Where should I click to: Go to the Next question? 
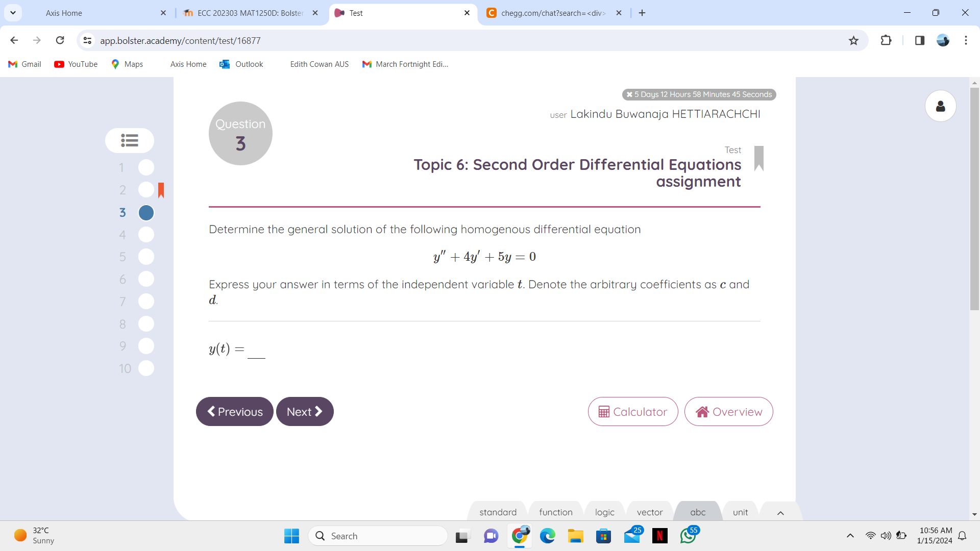tap(305, 412)
